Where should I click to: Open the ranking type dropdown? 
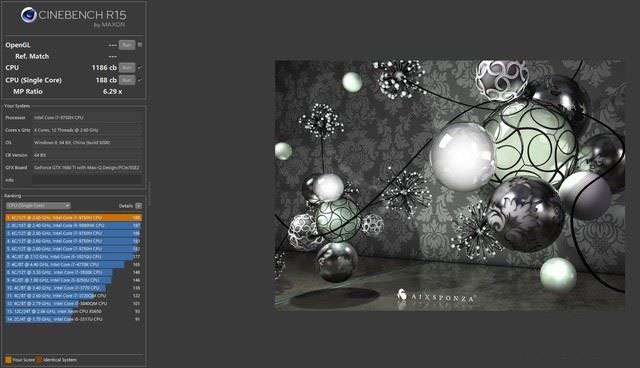point(38,206)
